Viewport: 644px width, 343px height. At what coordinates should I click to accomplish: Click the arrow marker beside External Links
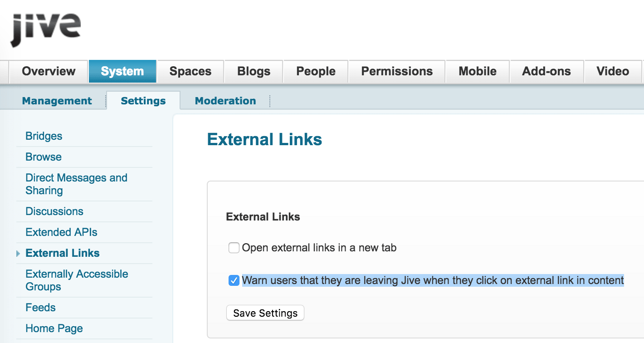tap(18, 254)
